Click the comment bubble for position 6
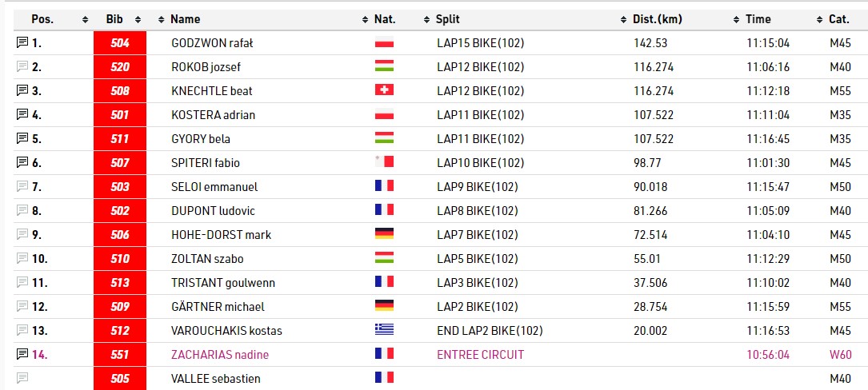The image size is (868, 390). [x=22, y=163]
